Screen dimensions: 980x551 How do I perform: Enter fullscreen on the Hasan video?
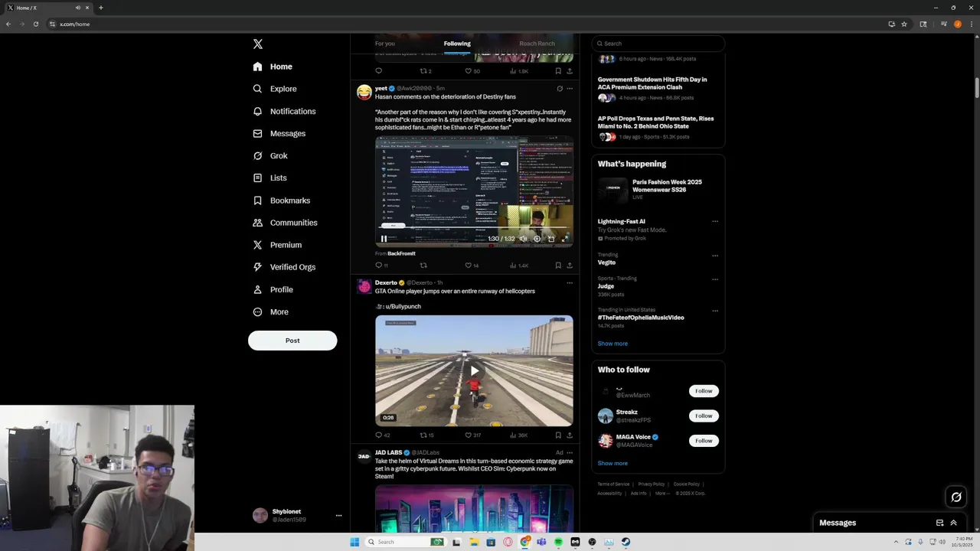pos(565,239)
